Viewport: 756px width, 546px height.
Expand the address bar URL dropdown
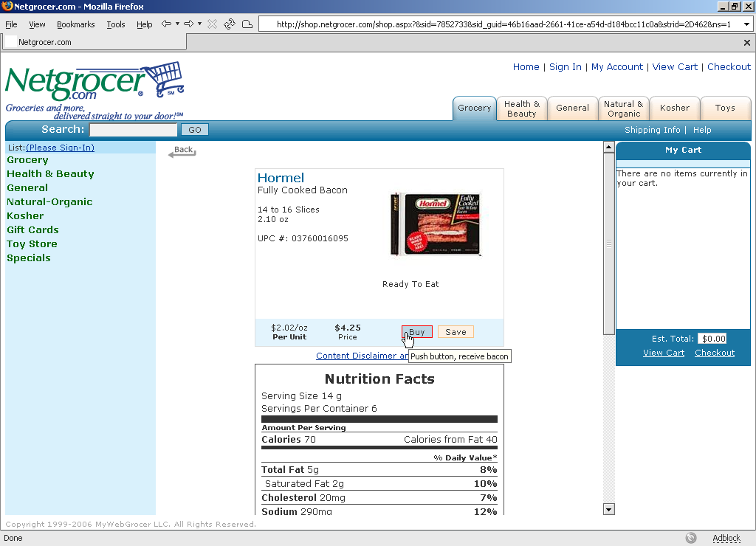tap(746, 24)
